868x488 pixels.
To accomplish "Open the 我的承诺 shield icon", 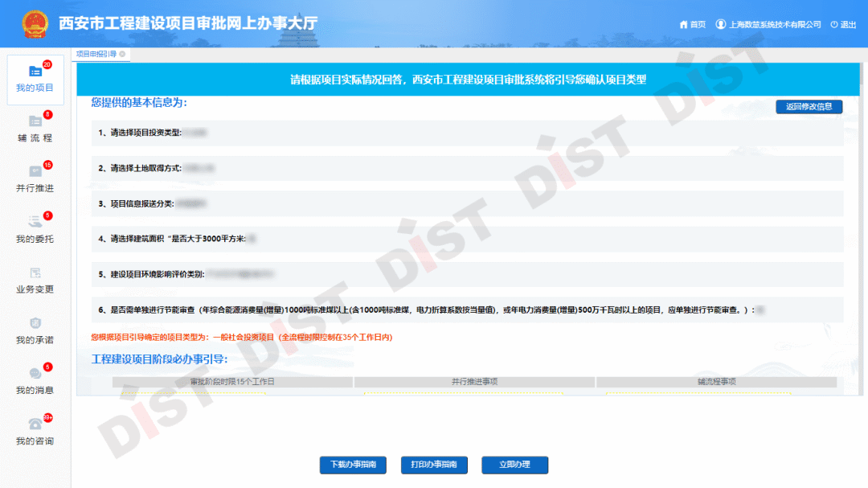I will click(35, 323).
